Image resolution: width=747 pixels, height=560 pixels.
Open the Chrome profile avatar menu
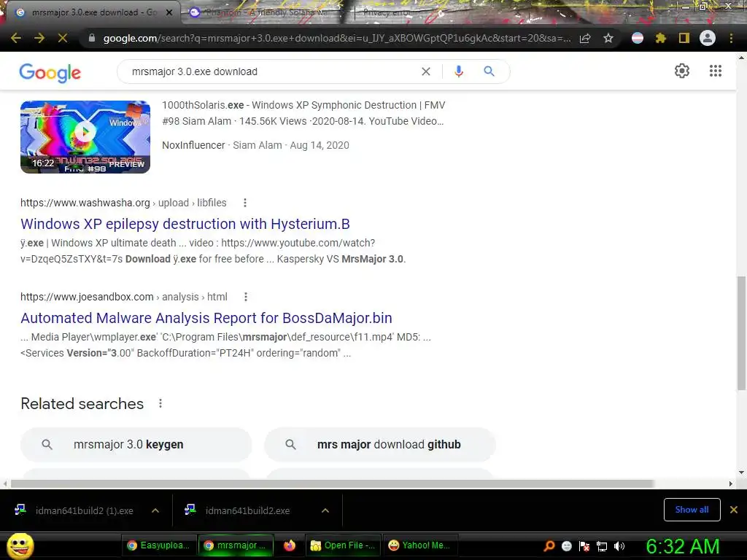[x=708, y=38]
